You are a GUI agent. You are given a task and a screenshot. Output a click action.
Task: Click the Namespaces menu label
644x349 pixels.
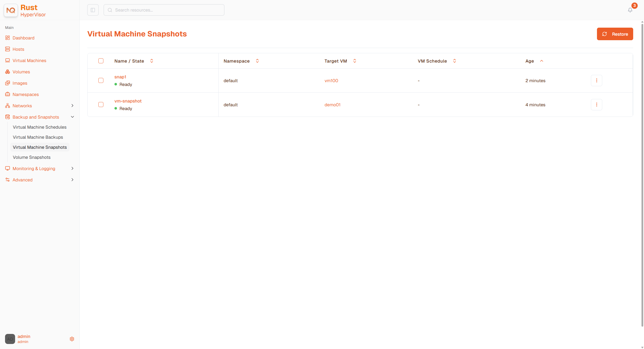[x=26, y=94]
